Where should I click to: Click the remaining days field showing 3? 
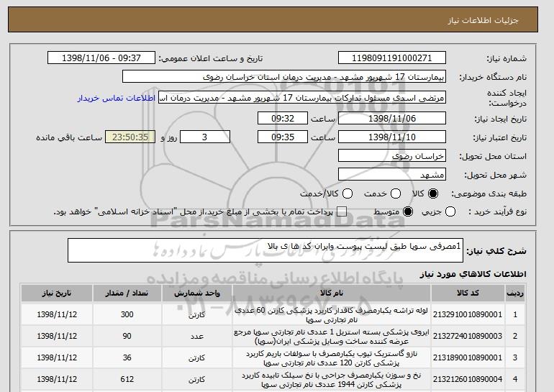pyautogui.click(x=205, y=137)
